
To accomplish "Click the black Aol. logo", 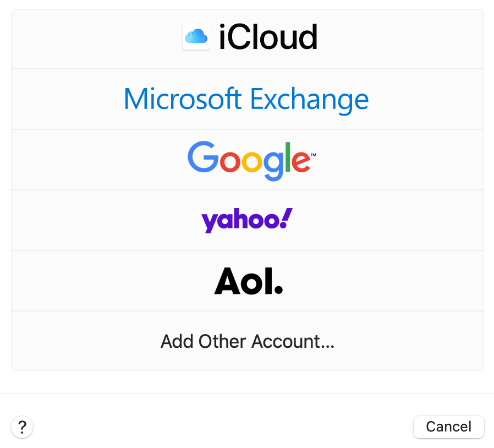I will pos(248,281).
